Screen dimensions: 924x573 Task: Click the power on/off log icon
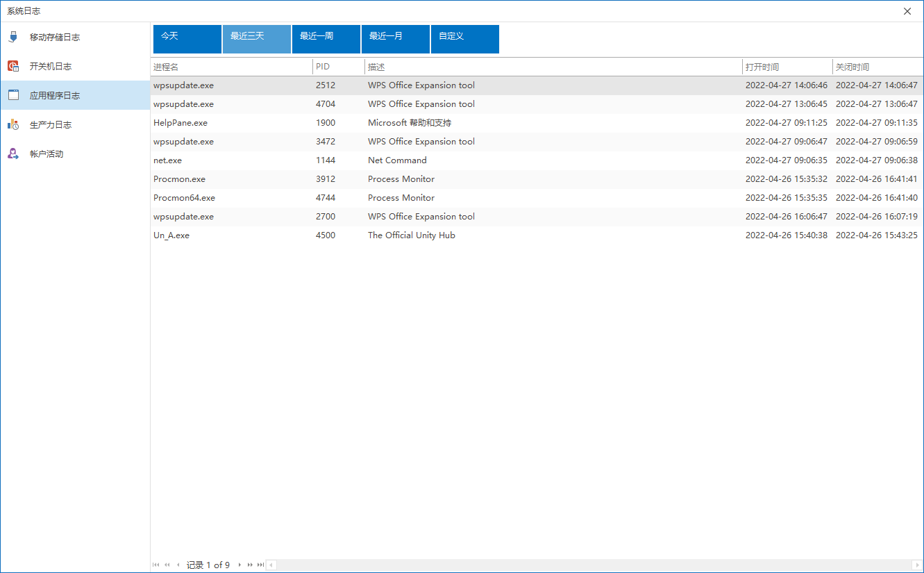coord(13,66)
